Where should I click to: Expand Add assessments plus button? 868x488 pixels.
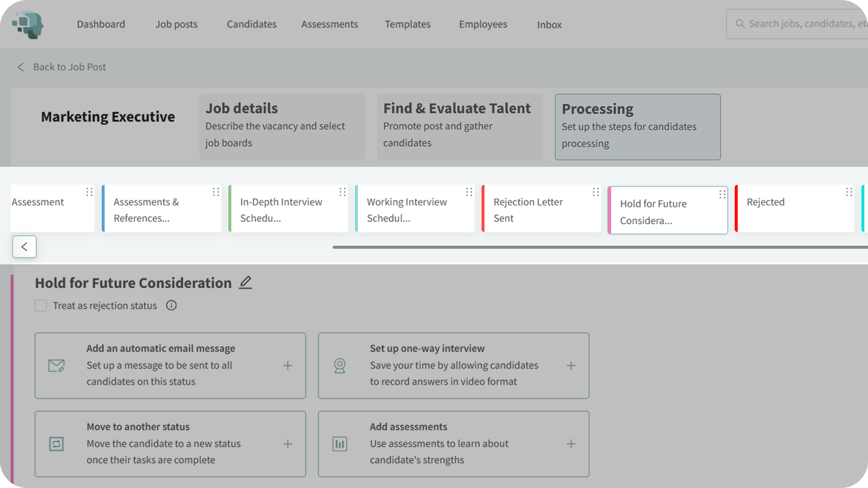(571, 444)
